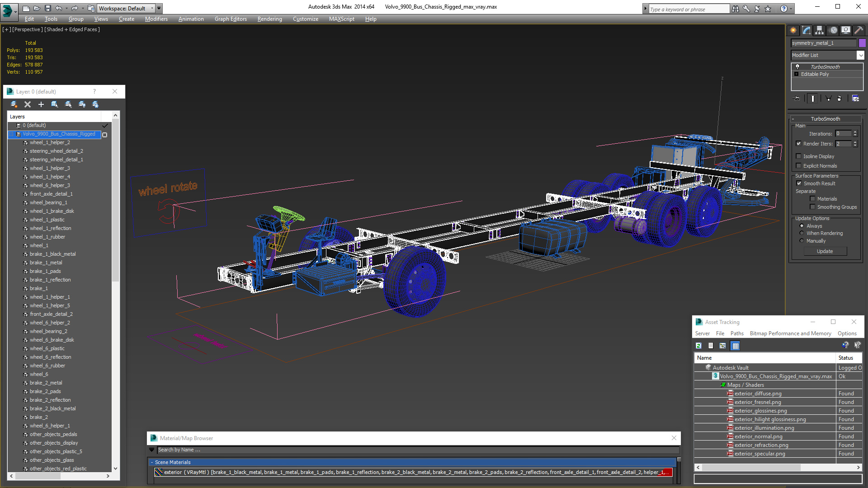Open the Modifiers menu
This screenshot has height=488, width=868.
[156, 19]
